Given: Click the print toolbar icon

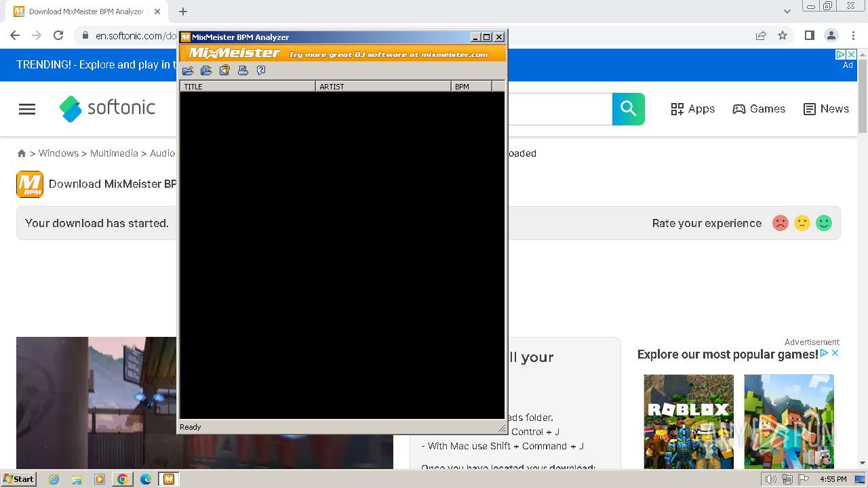Looking at the screenshot, I should [x=243, y=70].
